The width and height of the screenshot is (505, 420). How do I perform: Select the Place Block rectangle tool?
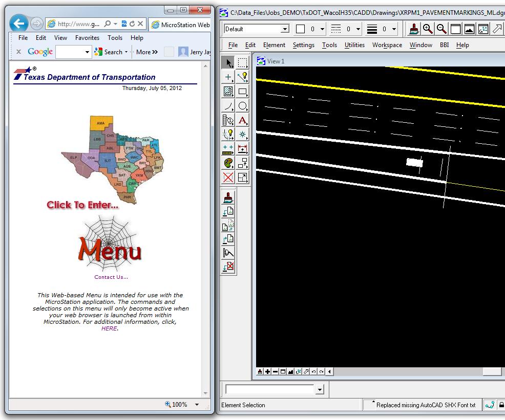tap(242, 92)
